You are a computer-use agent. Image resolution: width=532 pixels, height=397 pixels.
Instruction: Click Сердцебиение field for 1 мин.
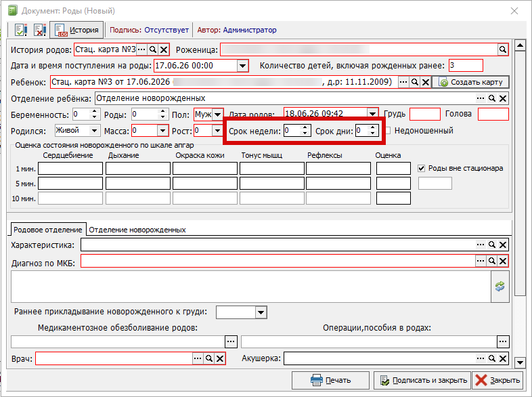click(x=70, y=169)
